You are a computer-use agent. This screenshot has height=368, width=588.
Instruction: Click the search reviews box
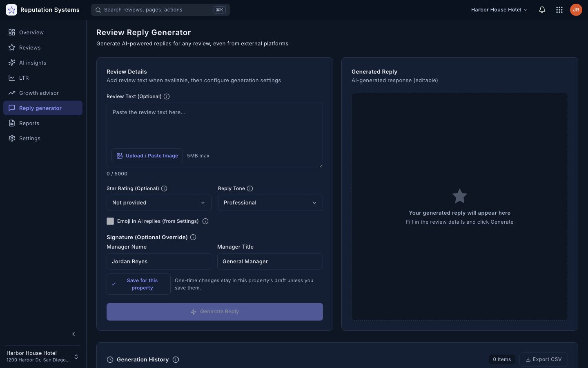point(160,10)
